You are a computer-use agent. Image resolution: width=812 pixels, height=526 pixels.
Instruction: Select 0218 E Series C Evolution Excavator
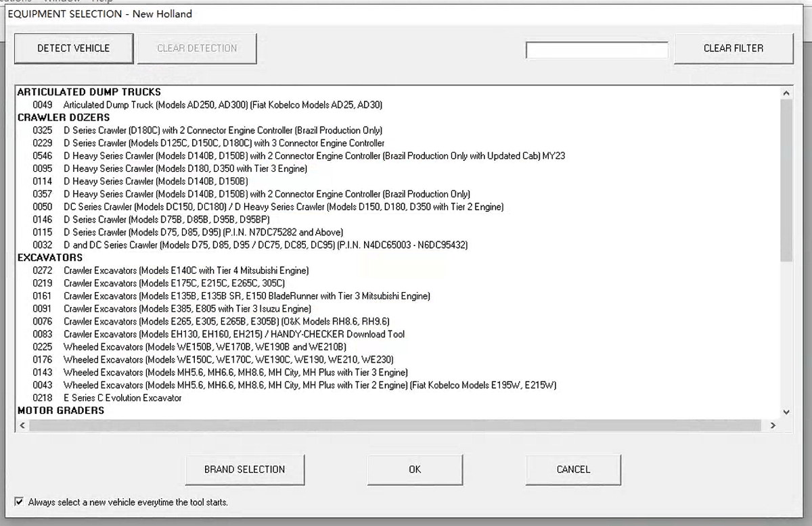(122, 398)
